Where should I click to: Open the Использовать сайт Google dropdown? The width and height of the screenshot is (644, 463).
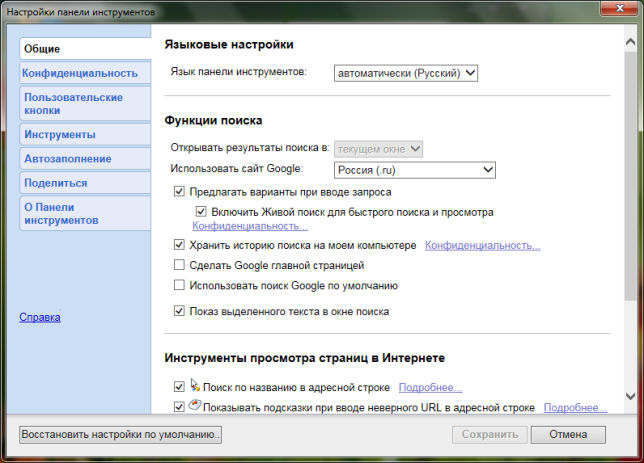coord(415,170)
